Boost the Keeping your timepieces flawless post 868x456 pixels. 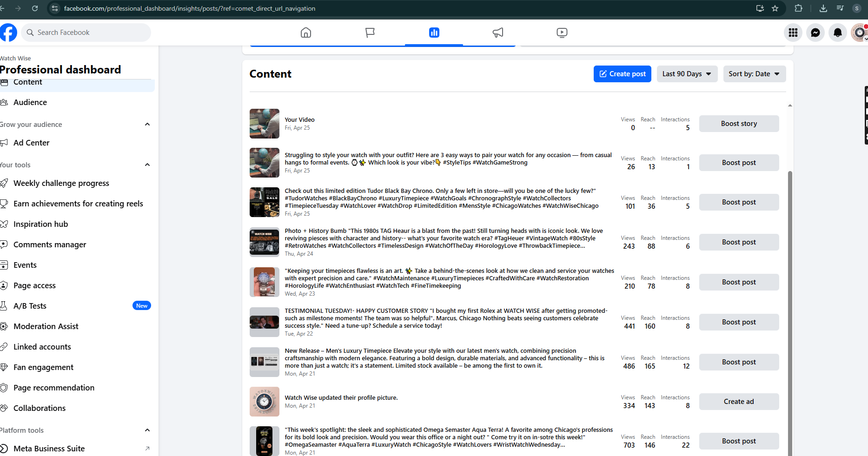pyautogui.click(x=739, y=282)
